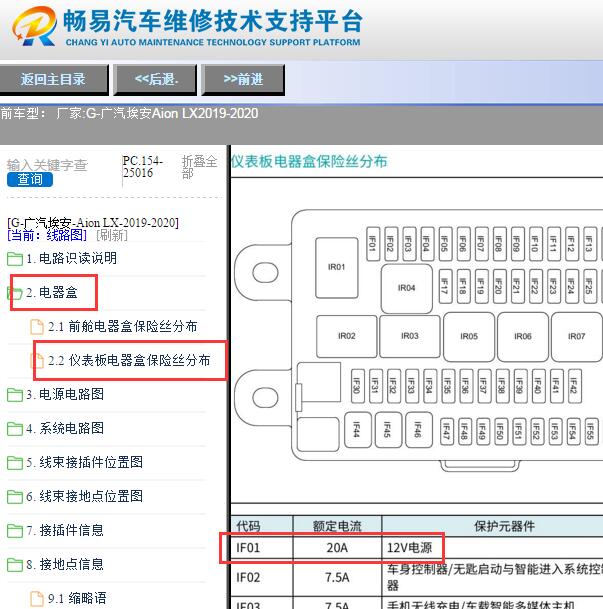The height and width of the screenshot is (609, 603).
Task: Open 7. 接插件信息 tree item
Action: (x=65, y=530)
